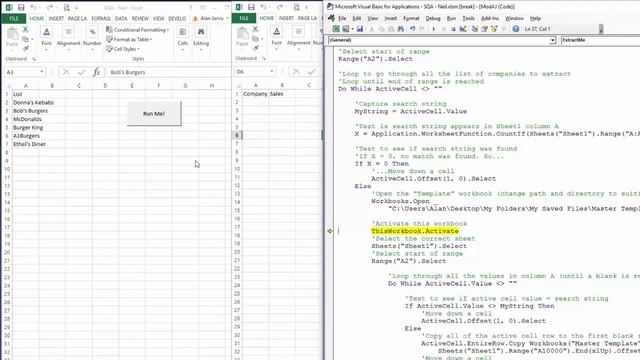Click Find binoculars icon in VBA toolbar
The width and height of the screenshot is (640, 360).
click(400, 29)
